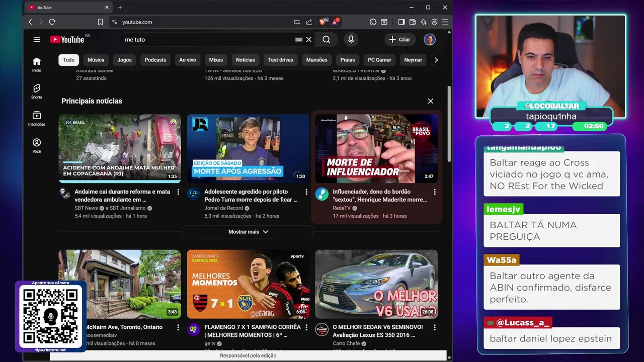Open the browser main menu icon

(445, 22)
